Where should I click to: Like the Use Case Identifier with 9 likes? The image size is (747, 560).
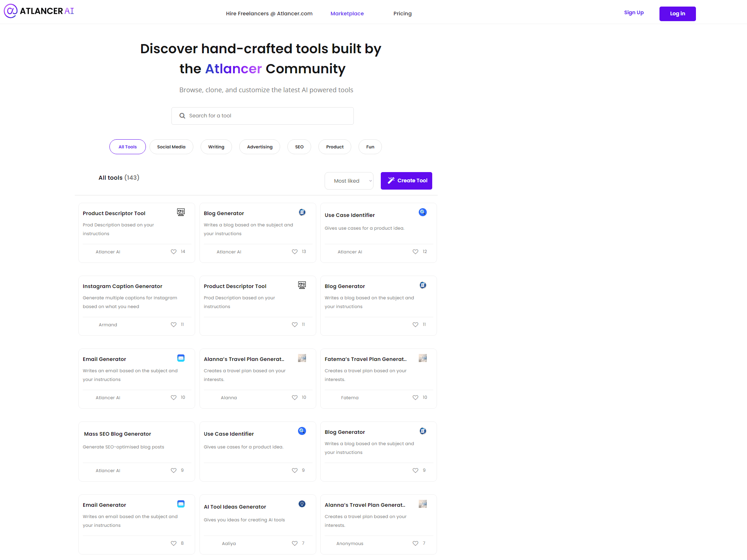(295, 471)
